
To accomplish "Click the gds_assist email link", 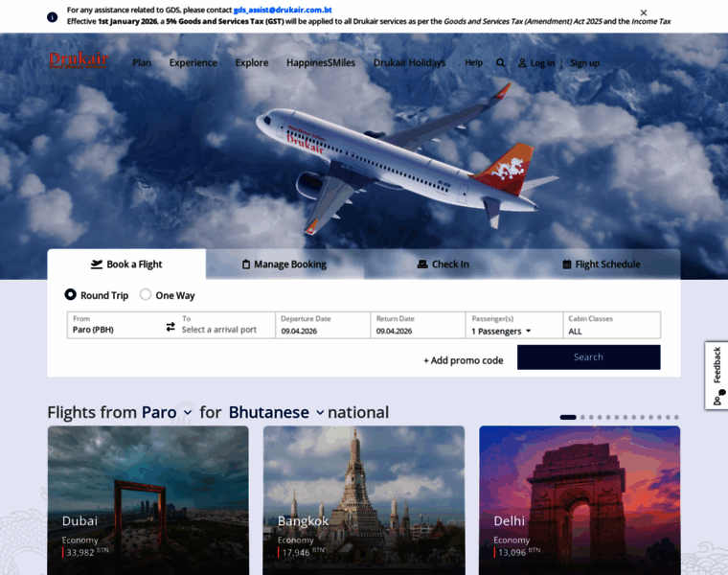I will (x=283, y=10).
